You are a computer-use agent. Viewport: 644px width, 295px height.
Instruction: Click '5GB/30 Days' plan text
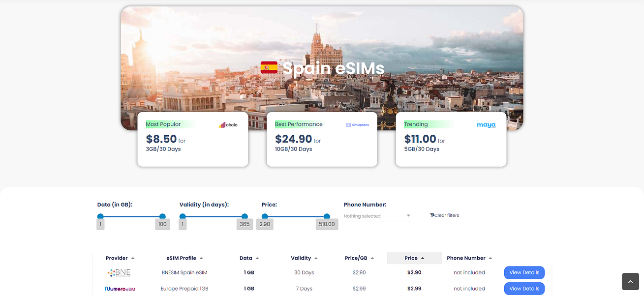(x=422, y=149)
